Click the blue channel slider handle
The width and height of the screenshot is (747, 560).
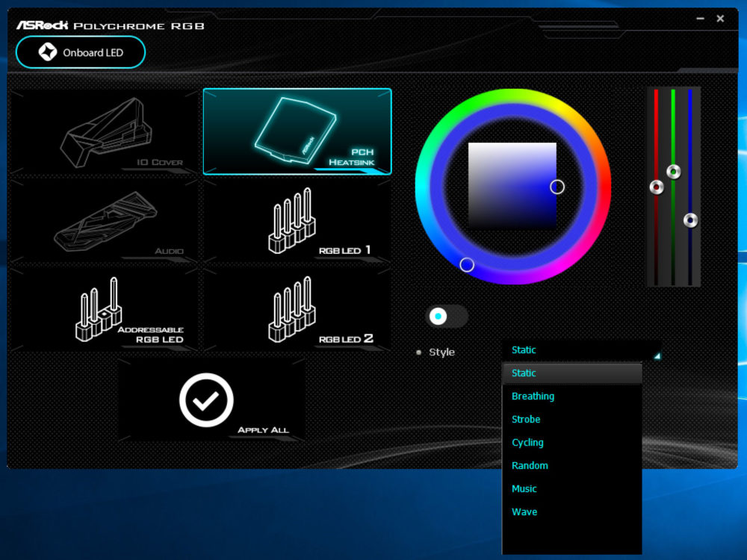coord(690,220)
